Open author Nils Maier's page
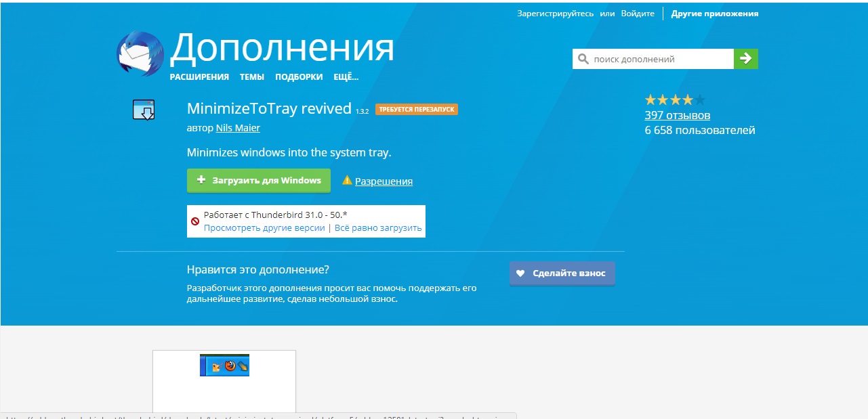This screenshot has width=868, height=419. 238,128
